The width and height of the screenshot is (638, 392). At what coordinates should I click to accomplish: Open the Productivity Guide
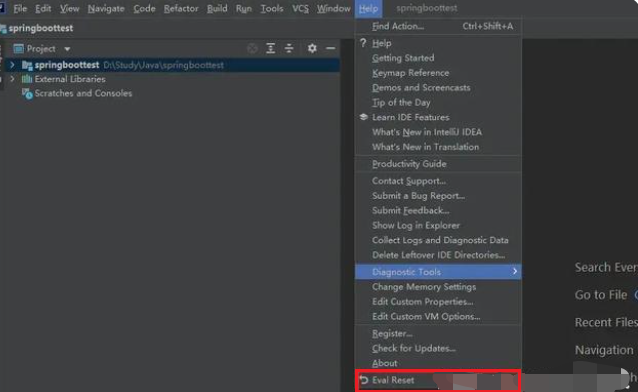click(438, 164)
